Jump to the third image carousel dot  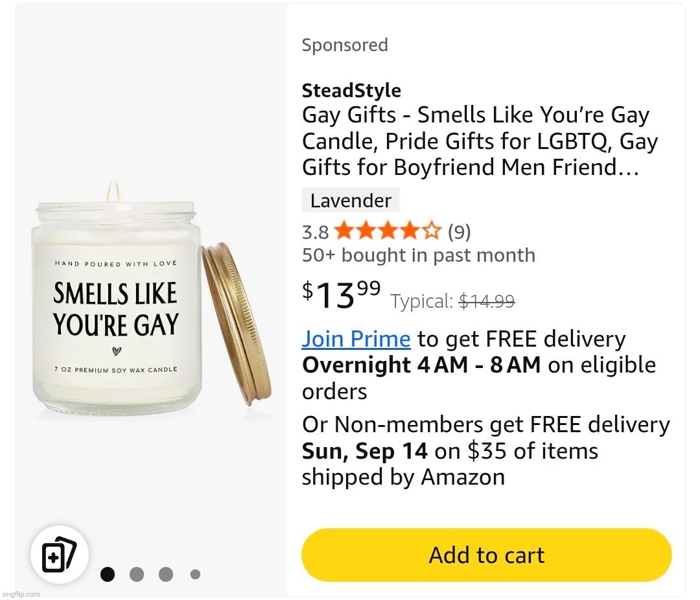coord(166,574)
